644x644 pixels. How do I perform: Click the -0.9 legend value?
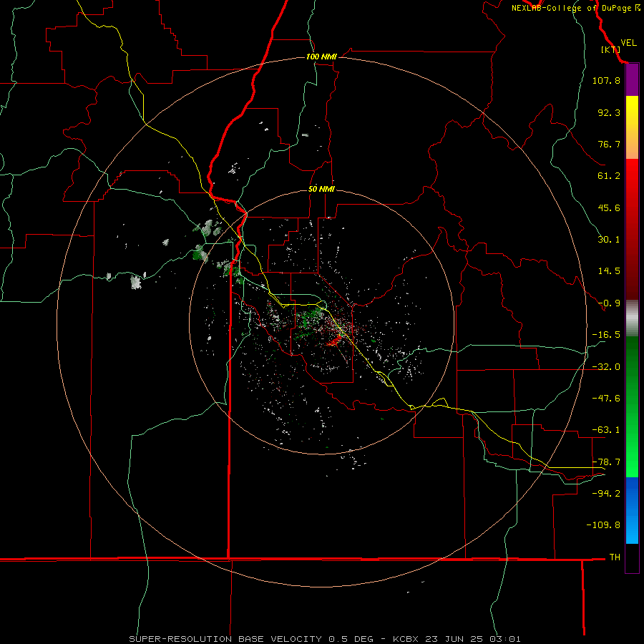[609, 303]
